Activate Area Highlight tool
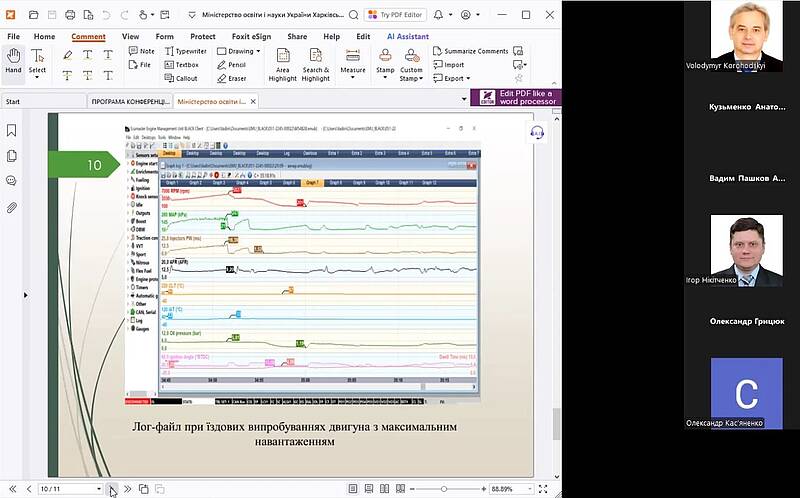The image size is (800, 498). pos(283,62)
